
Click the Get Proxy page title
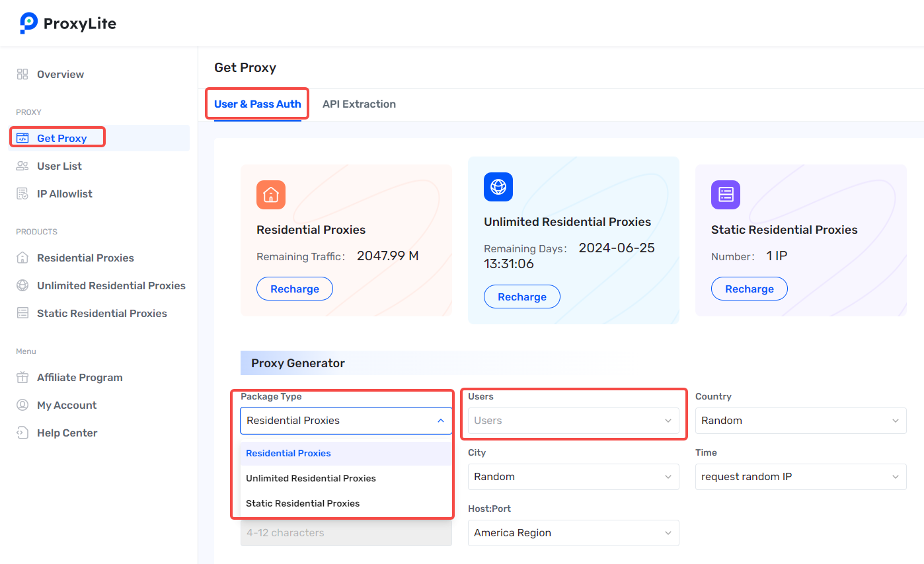[245, 67]
